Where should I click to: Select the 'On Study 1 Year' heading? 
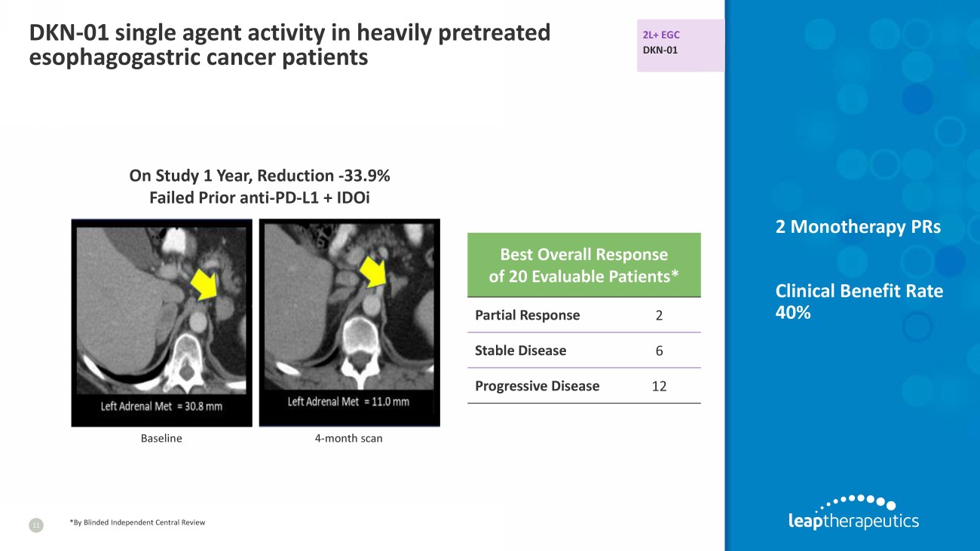coord(259,176)
